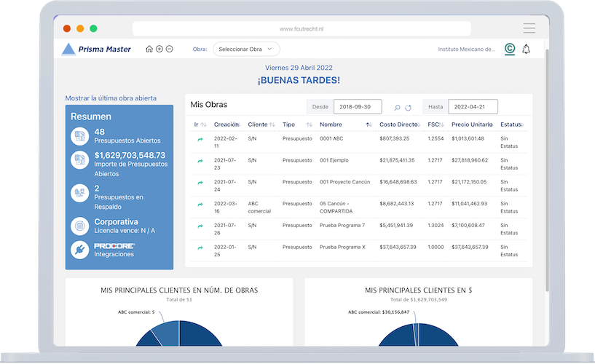This screenshot has width=595, height=364.
Task: Click the green C account icon
Action: 510,49
